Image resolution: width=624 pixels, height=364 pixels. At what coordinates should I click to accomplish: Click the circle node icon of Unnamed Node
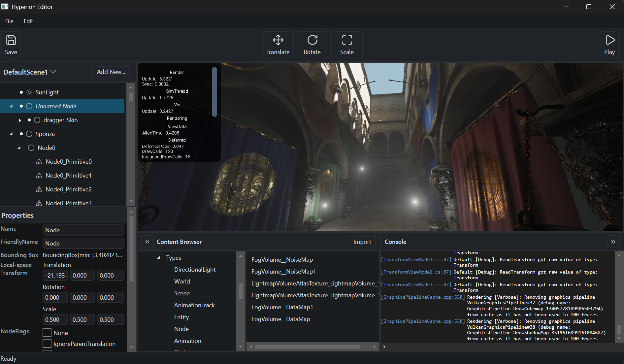(29, 106)
